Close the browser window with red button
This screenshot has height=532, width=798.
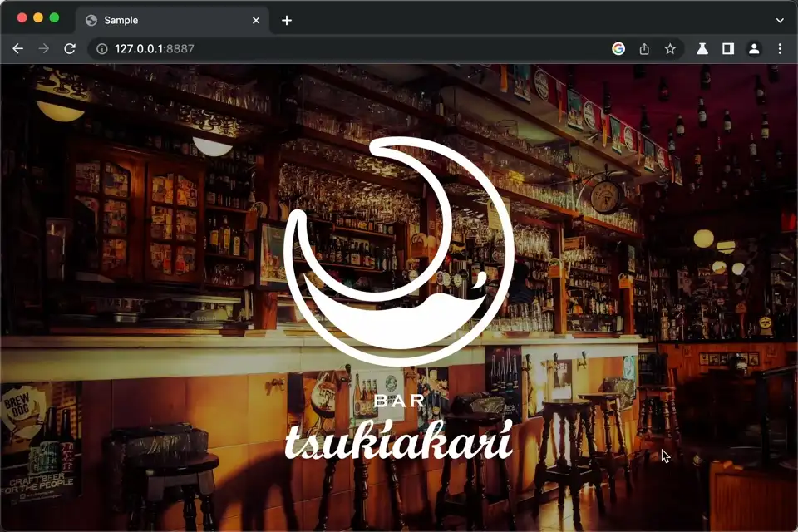[22, 17]
